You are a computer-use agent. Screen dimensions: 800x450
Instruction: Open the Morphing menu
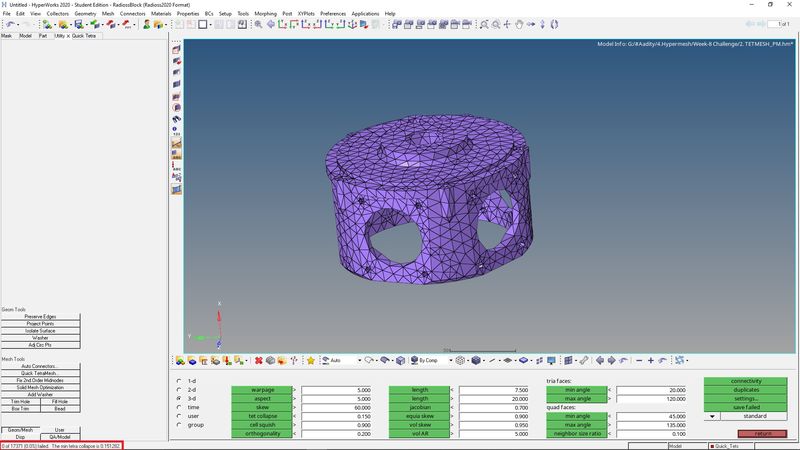coord(265,14)
